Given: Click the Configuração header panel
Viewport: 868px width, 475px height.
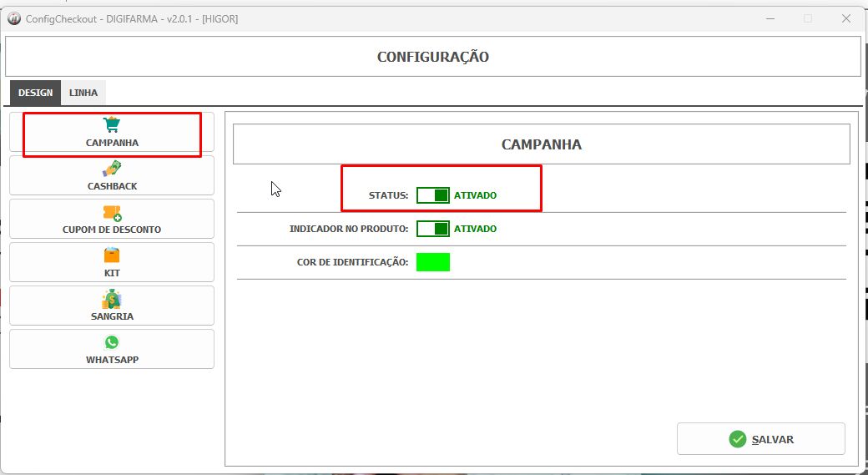Looking at the screenshot, I should pyautogui.click(x=433, y=57).
